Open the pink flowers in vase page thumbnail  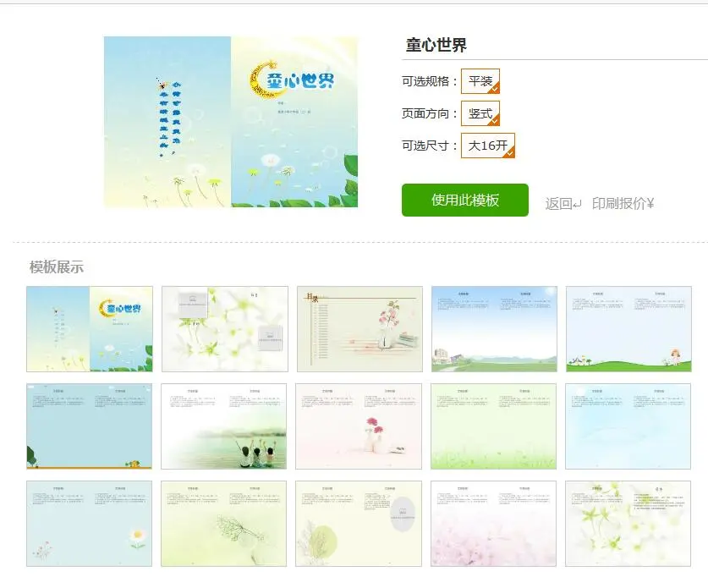click(359, 426)
